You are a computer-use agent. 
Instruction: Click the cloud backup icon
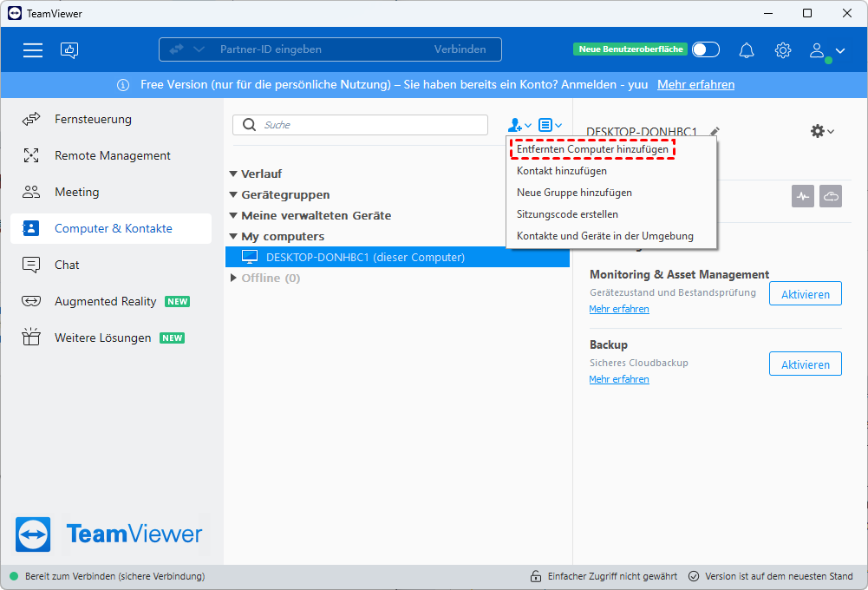(831, 196)
